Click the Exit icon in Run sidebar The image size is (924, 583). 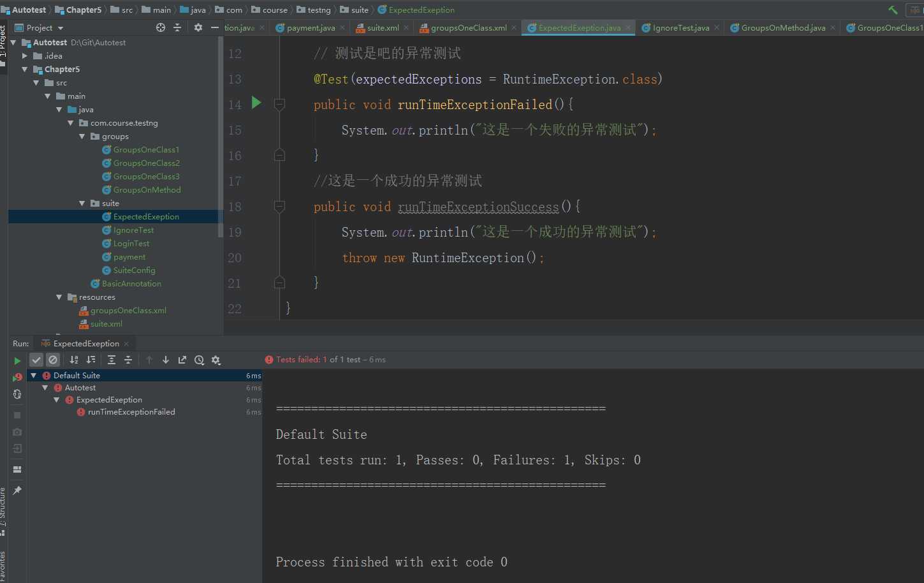pos(17,448)
